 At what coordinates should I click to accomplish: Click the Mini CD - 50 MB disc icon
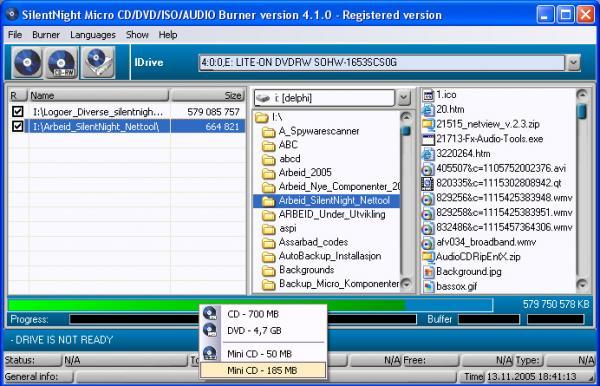pos(210,353)
